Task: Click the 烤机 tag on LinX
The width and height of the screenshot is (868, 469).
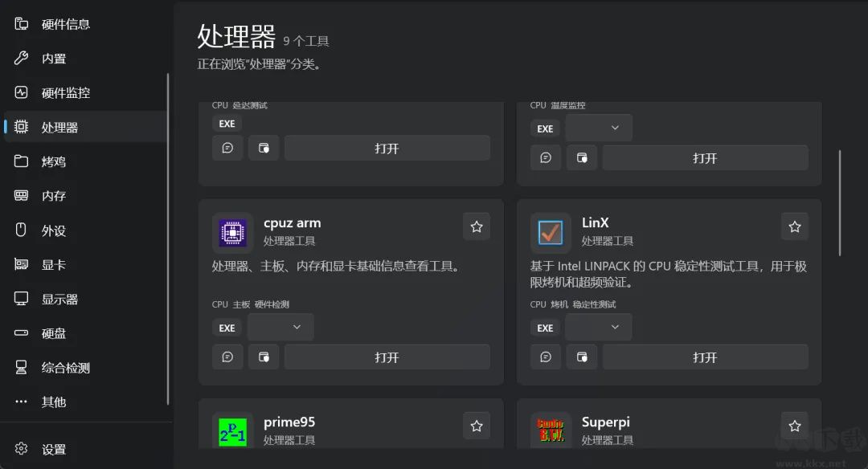Action: pos(559,304)
